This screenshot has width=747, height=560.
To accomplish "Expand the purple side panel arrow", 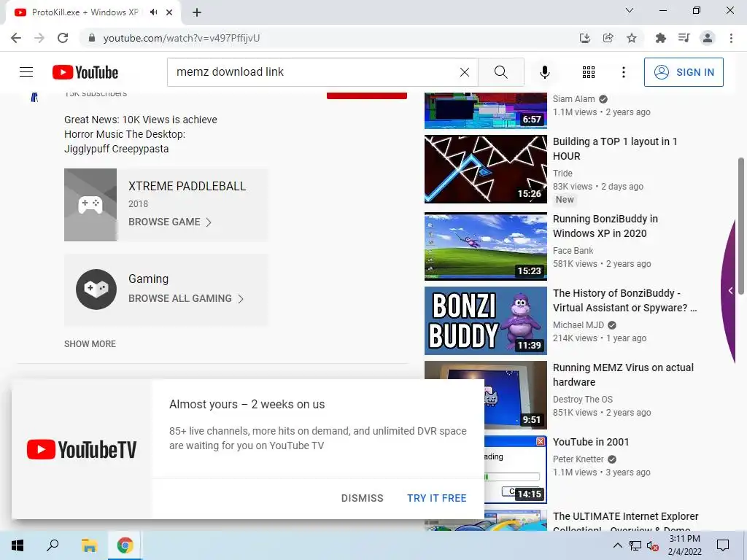I will [731, 290].
